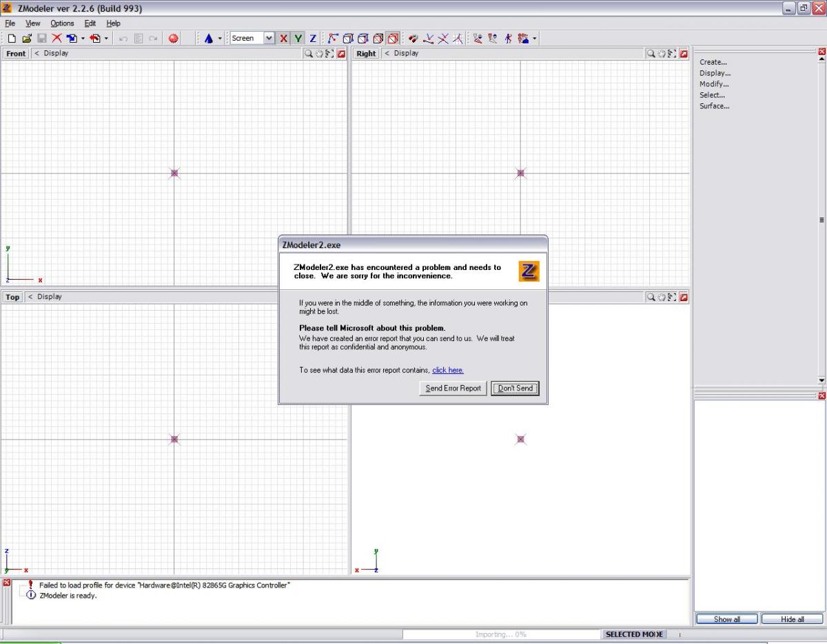
Task: Click the history list icon between undo and redo
Action: (139, 39)
